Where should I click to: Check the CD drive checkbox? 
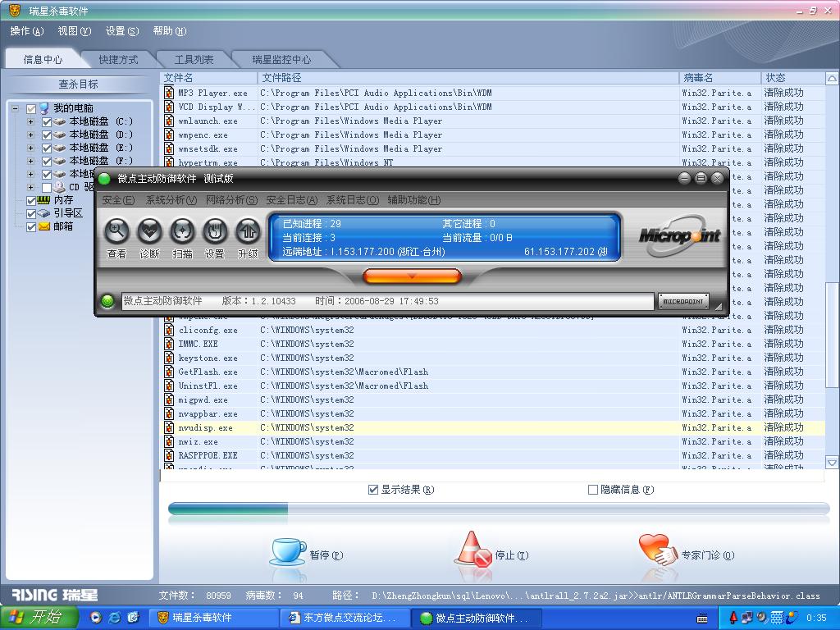(x=47, y=188)
